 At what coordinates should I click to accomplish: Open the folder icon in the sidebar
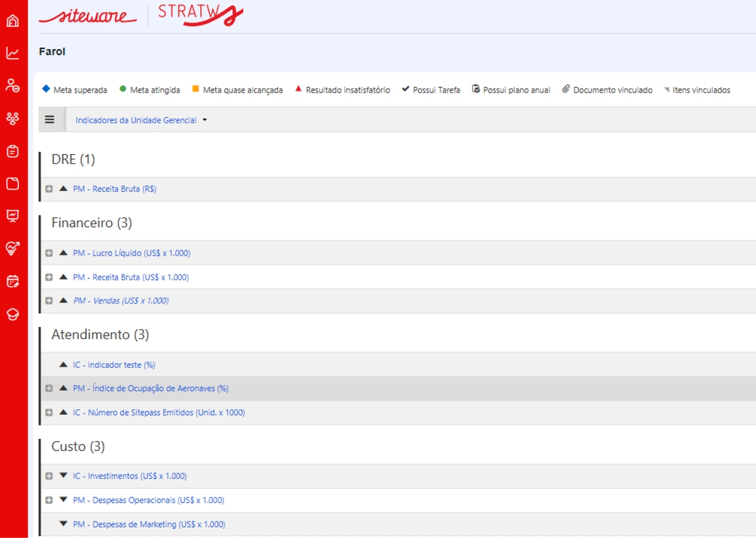click(13, 184)
